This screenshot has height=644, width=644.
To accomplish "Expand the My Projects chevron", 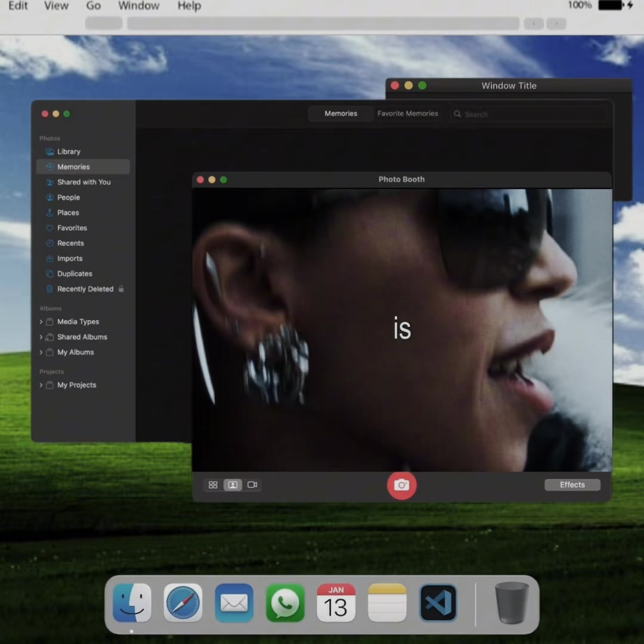I will click(41, 385).
